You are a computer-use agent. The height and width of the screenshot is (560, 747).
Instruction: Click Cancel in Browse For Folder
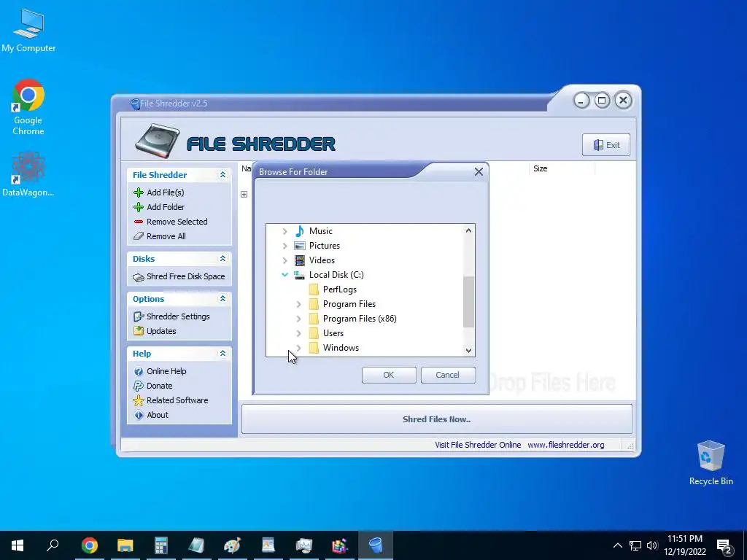(448, 375)
